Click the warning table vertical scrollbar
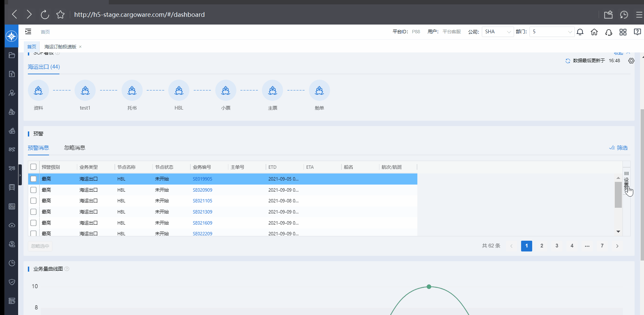Image resolution: width=644 pixels, height=315 pixels. 618,195
